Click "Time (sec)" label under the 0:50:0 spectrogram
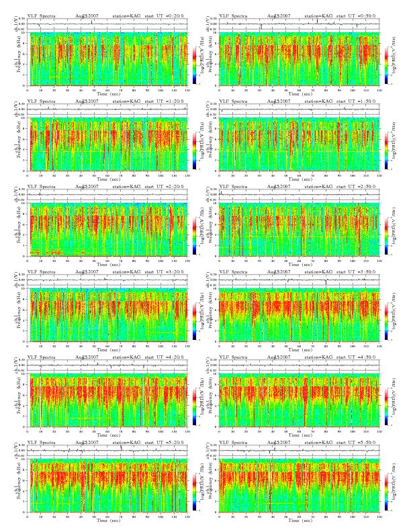 (300, 93)
